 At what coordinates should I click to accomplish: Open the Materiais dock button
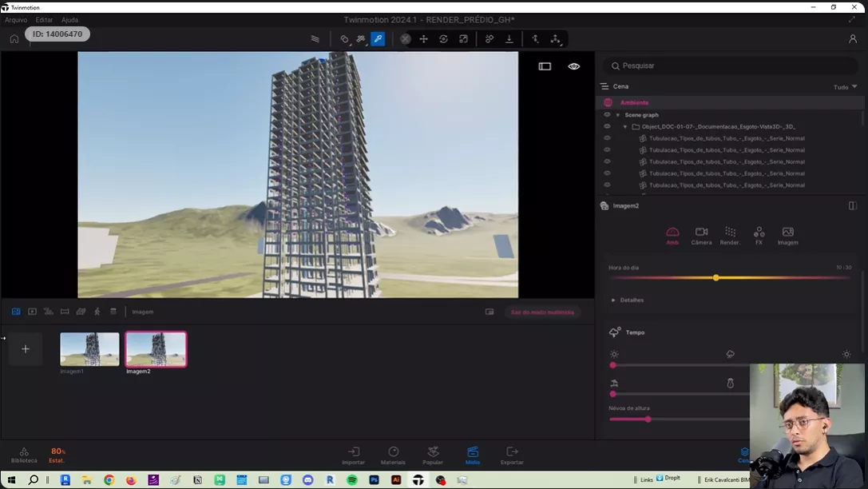click(x=393, y=455)
